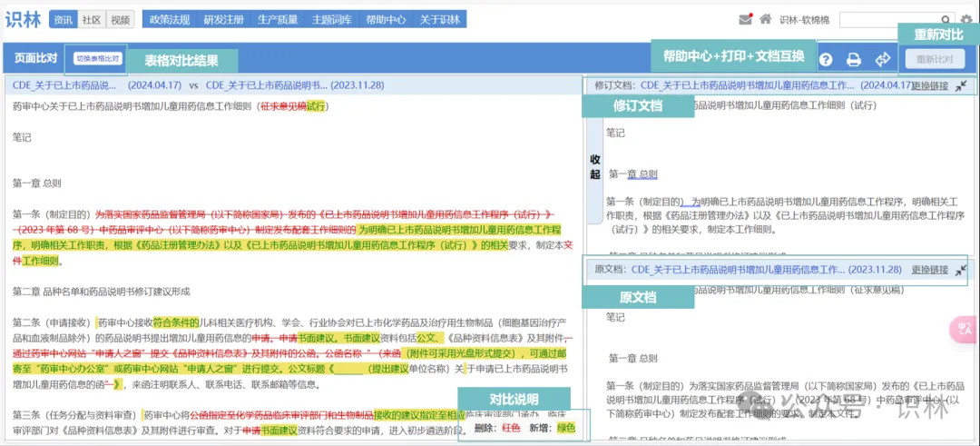Switch to the 视频 tab
Screen dimensions: 980x446
[x=120, y=19]
